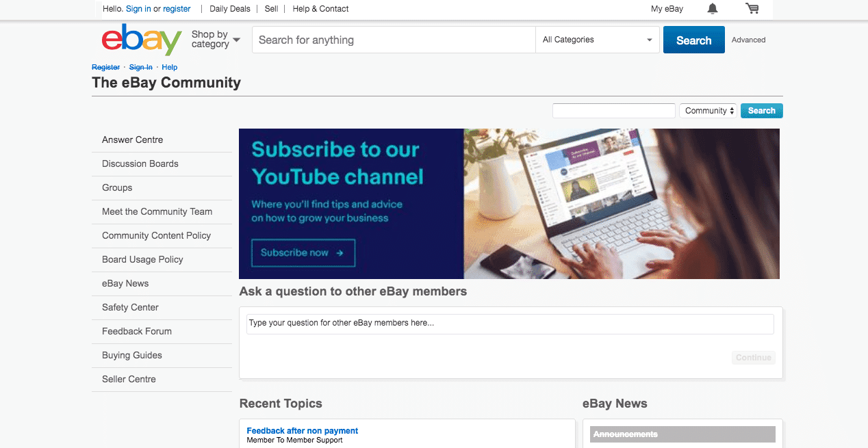Viewport: 868px width, 448px height.
Task: Click the small community Search button
Action: pyautogui.click(x=761, y=111)
